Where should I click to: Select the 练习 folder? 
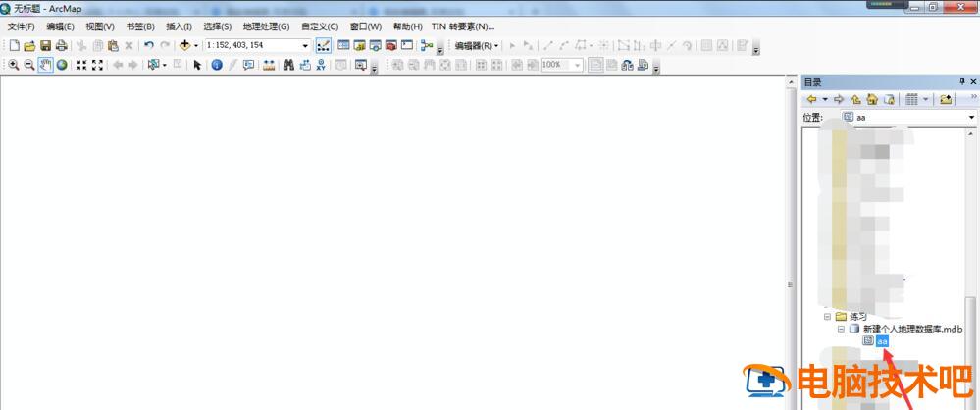858,316
